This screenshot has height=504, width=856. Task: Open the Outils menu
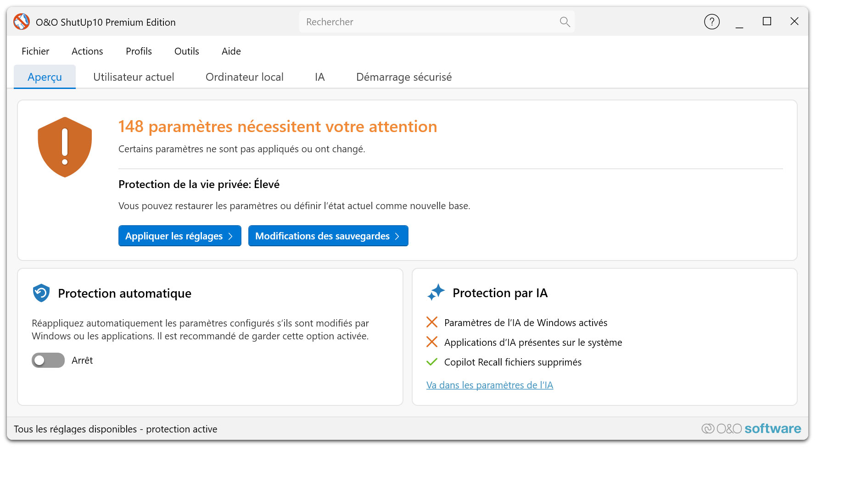pyautogui.click(x=187, y=51)
